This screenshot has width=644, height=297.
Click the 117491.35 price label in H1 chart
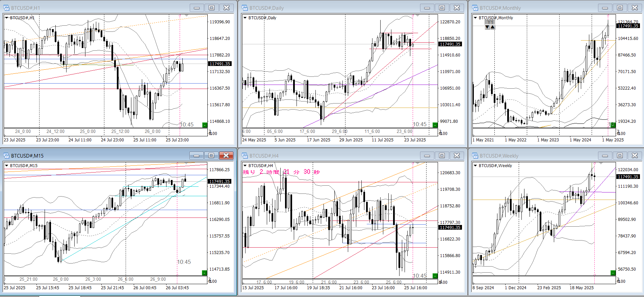[220, 64]
